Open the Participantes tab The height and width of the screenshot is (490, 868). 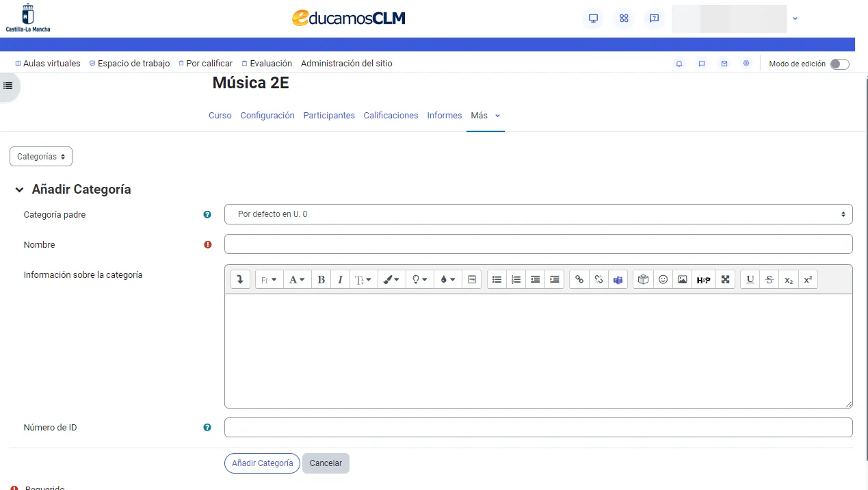(x=329, y=116)
